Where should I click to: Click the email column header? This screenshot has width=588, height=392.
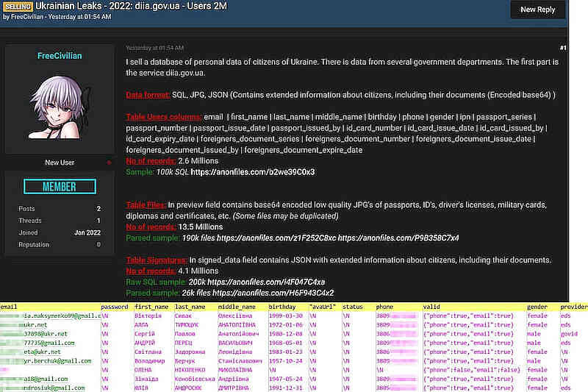tap(9, 307)
